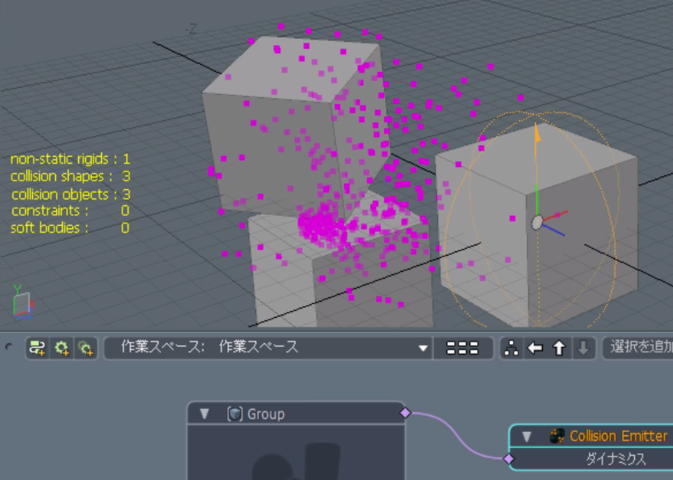673x480 pixels.
Task: Click the Group node cube icon
Action: [235, 414]
